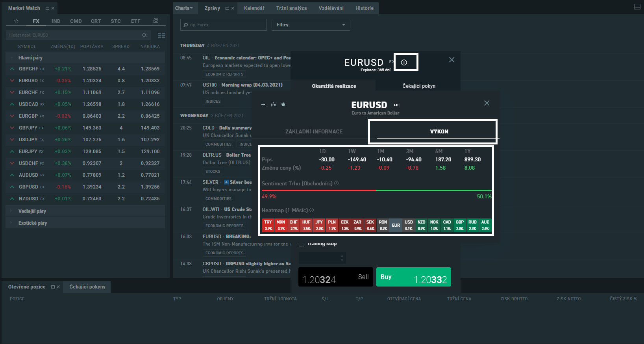This screenshot has width=644, height=344.
Task: Click the plus icon in EURUSD info popup
Action: pyautogui.click(x=263, y=105)
